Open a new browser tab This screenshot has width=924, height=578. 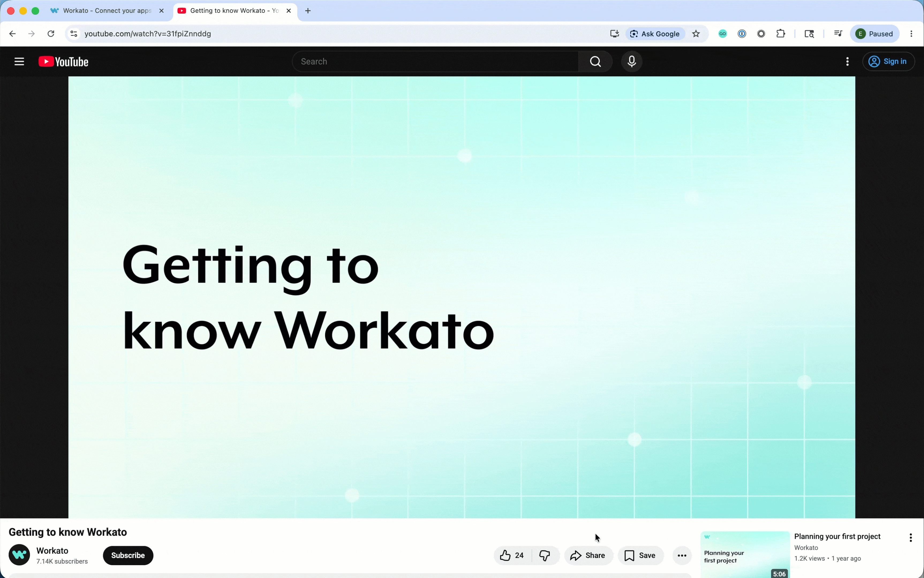tap(308, 11)
